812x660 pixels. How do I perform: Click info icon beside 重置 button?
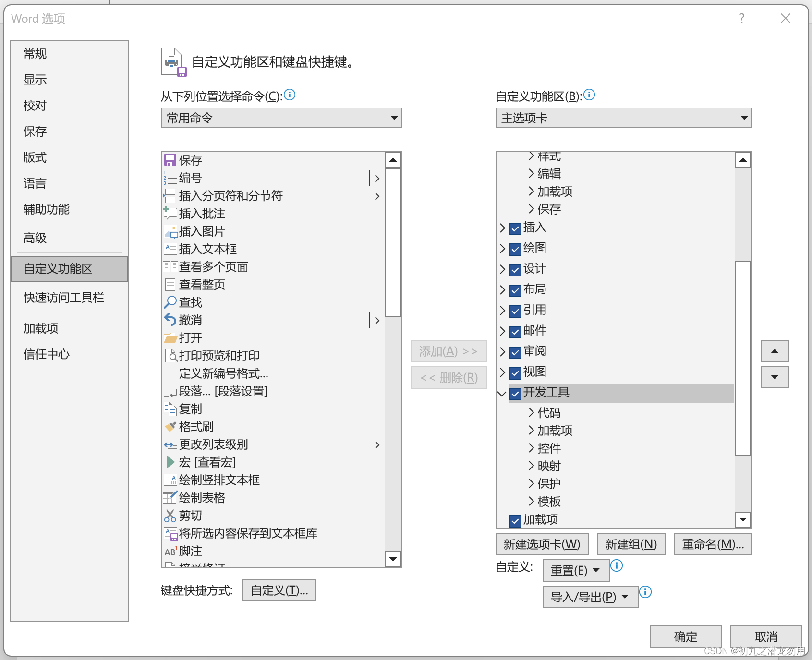click(617, 565)
